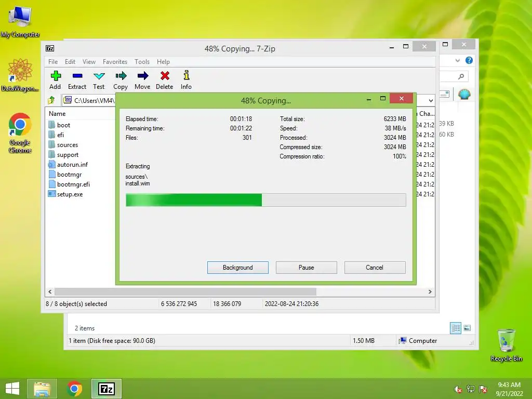Click the preview pane icon in Explorer window
Screen dimensions: 532x399
point(445,94)
